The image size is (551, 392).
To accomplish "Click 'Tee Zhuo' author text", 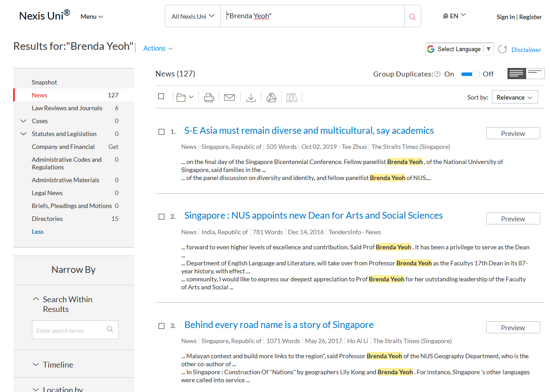I will pyautogui.click(x=354, y=147).
